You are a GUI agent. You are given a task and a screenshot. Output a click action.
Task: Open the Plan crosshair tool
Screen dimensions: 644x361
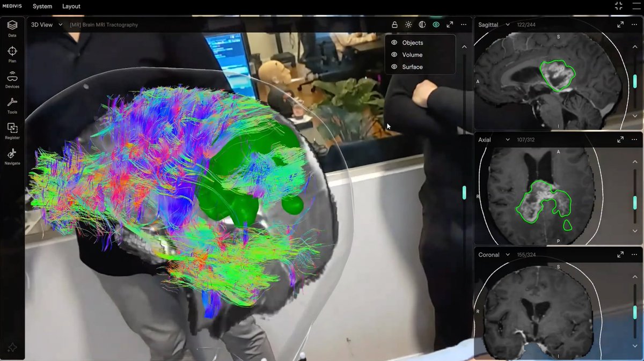[x=12, y=54]
